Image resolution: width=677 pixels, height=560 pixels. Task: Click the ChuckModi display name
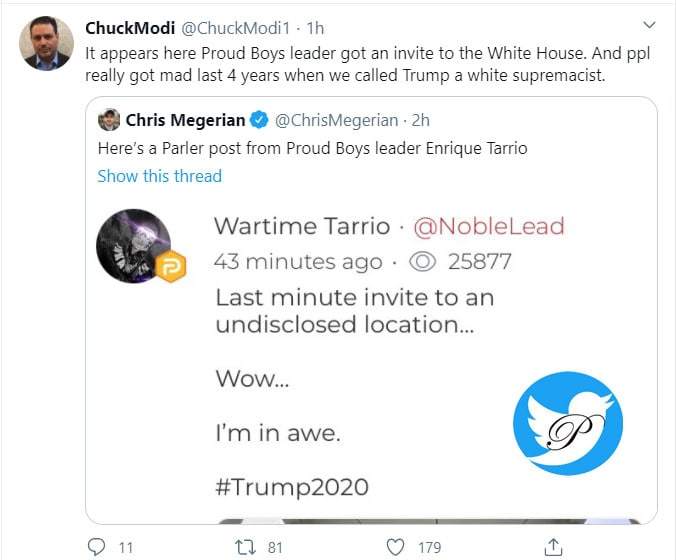tap(130, 28)
